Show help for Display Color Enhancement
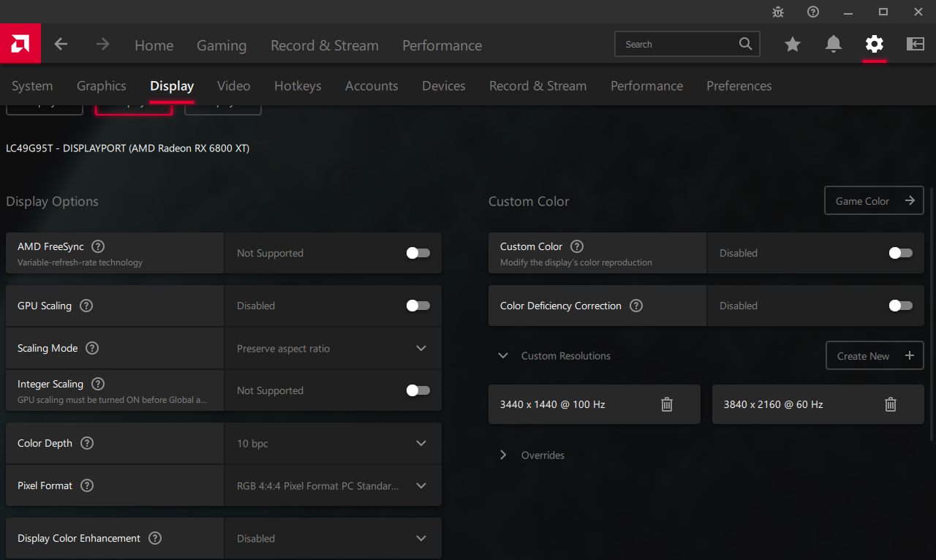Screen dimensions: 936x560 (x=155, y=538)
